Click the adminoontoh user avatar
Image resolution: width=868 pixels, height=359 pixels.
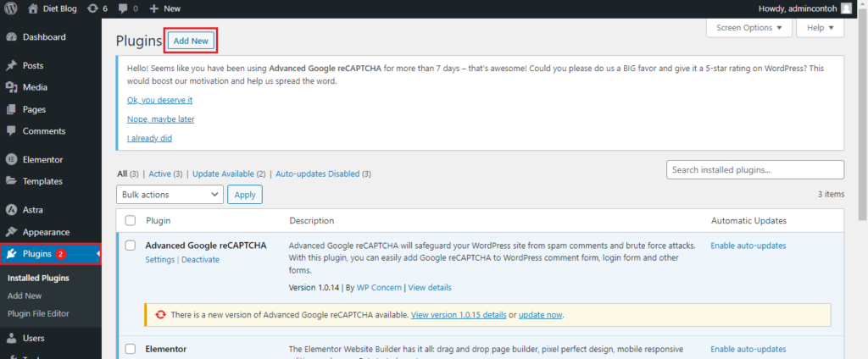[846, 8]
